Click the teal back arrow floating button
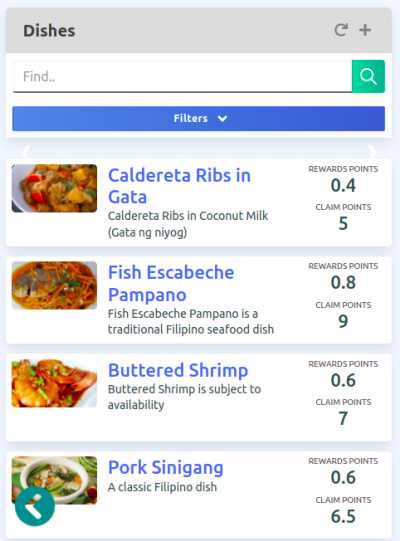Image resolution: width=400 pixels, height=541 pixels. pyautogui.click(x=35, y=506)
